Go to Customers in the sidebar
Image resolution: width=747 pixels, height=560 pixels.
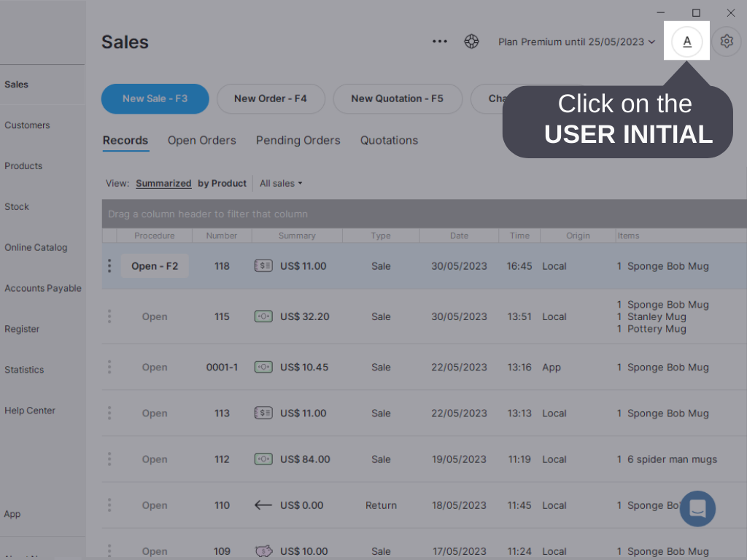click(27, 125)
